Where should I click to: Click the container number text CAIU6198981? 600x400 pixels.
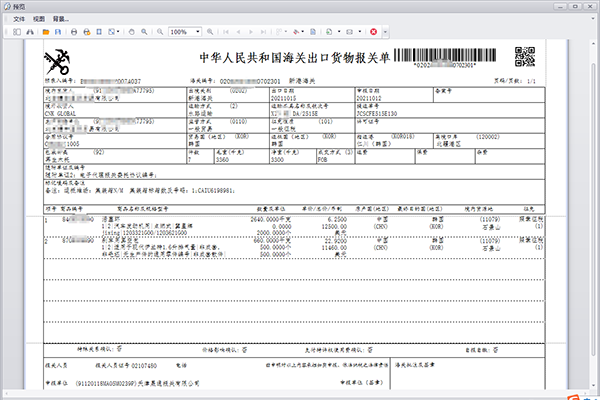217,191
